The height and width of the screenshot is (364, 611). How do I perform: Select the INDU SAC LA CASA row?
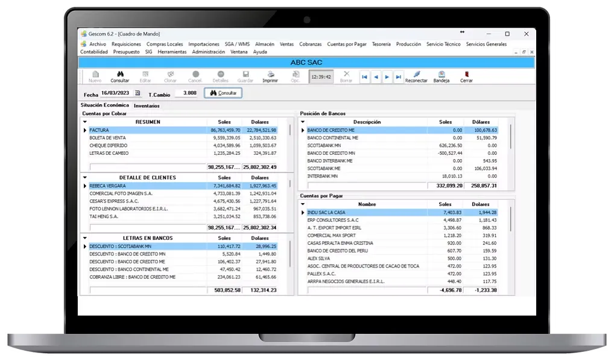coord(402,213)
